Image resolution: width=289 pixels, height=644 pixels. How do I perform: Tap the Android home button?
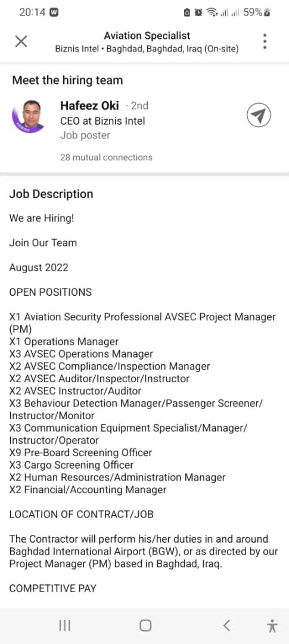[145, 626]
